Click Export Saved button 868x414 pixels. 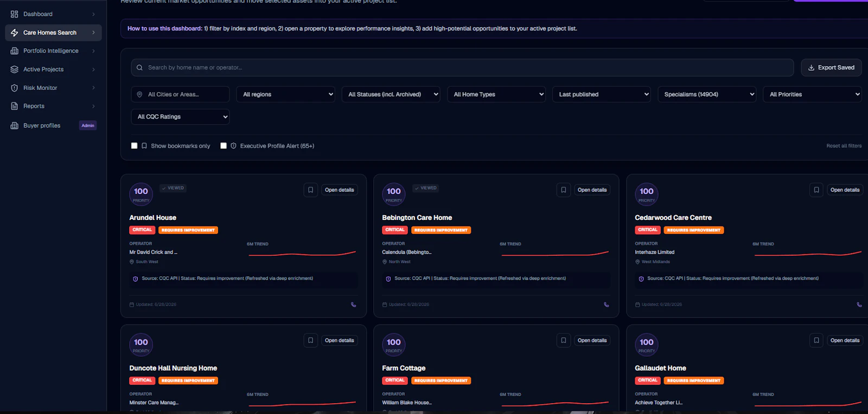[831, 68]
